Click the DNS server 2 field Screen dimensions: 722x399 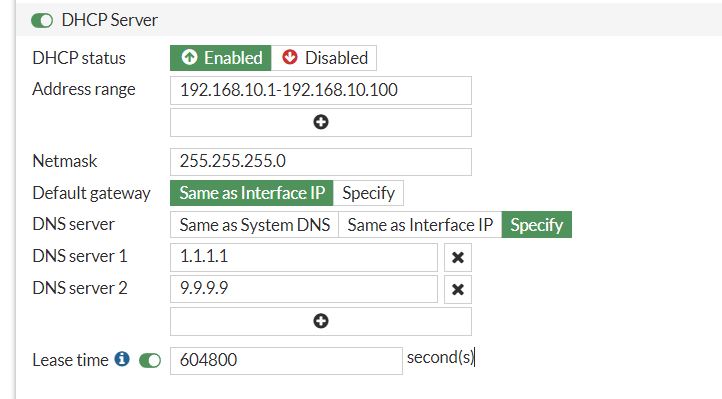point(303,289)
